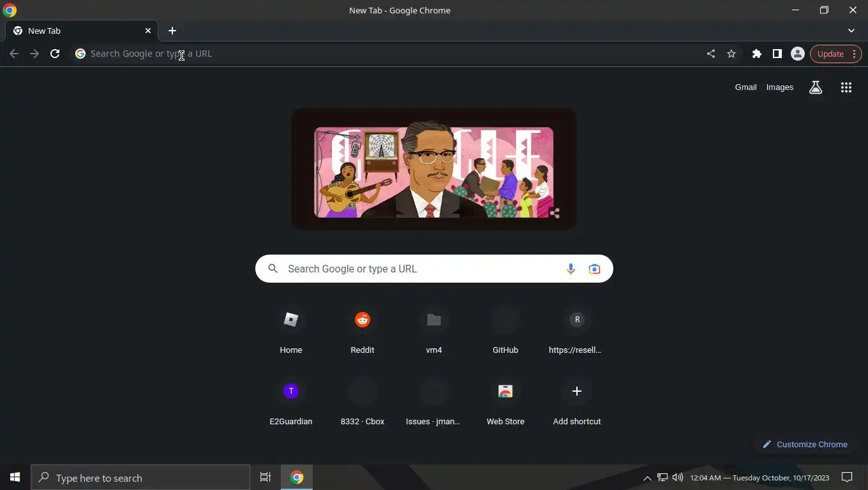Open a new tab with plus button
Image resolution: width=868 pixels, height=490 pixels.
[172, 31]
